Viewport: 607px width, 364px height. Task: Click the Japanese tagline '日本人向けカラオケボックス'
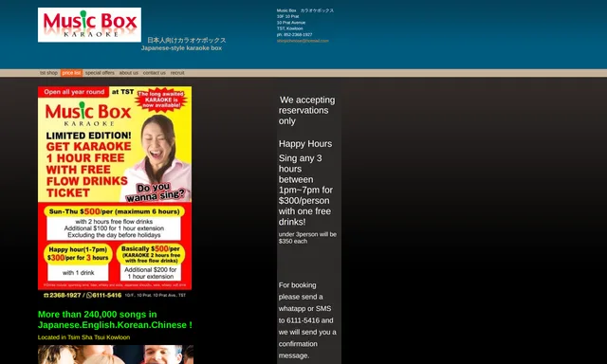pos(187,40)
